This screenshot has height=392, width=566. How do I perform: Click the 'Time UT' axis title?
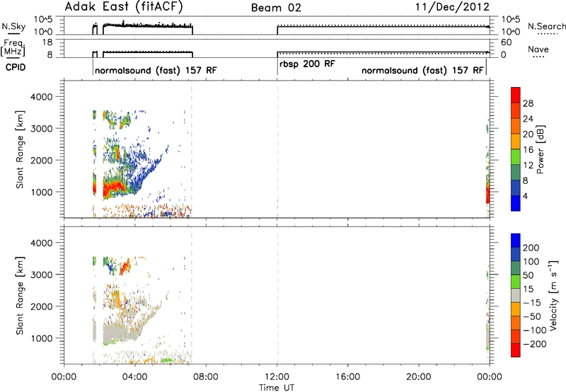click(x=277, y=387)
